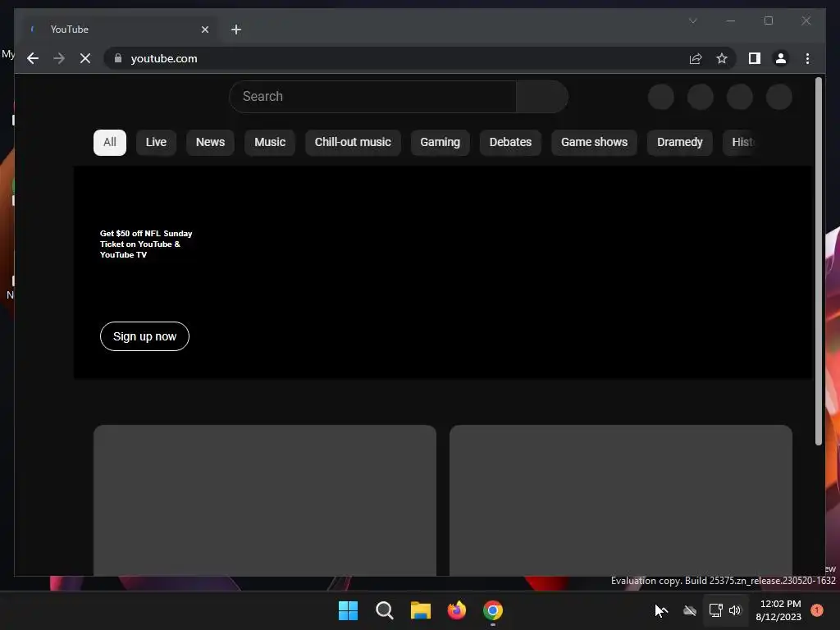This screenshot has height=630, width=840.
Task: Select the Dramedy filter chip
Action: coord(679,143)
